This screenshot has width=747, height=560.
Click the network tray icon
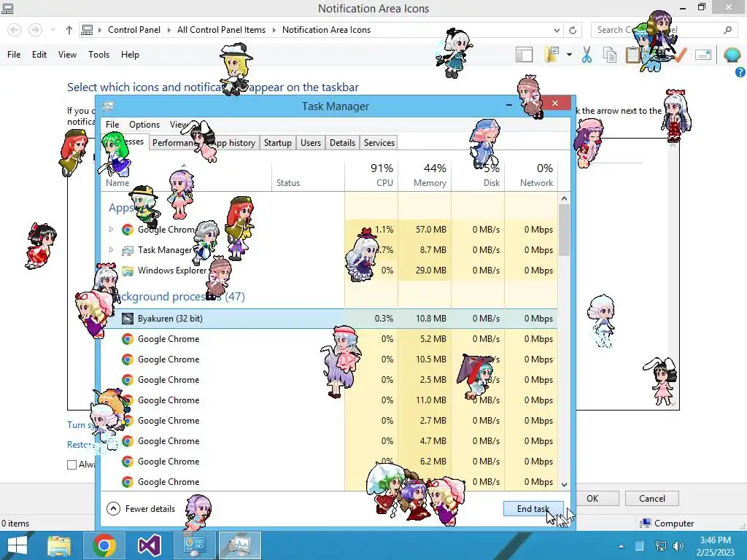tap(660, 545)
